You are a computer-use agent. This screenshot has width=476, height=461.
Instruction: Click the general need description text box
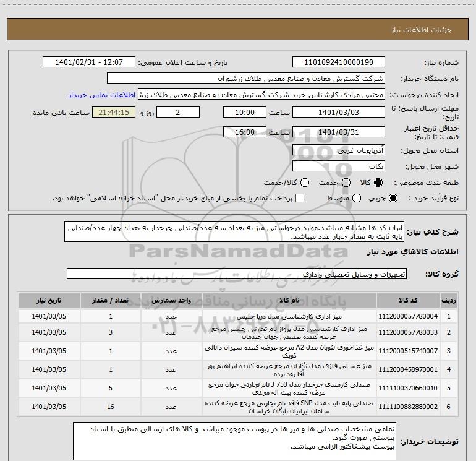234,232
